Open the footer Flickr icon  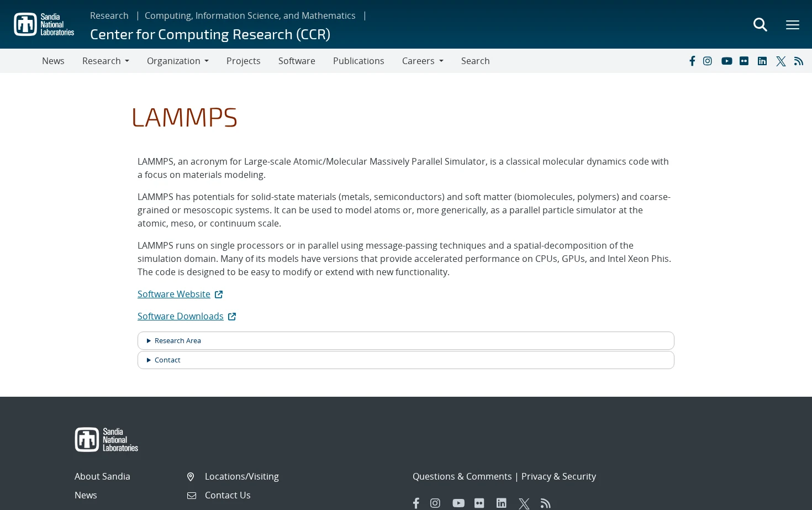[479, 503]
